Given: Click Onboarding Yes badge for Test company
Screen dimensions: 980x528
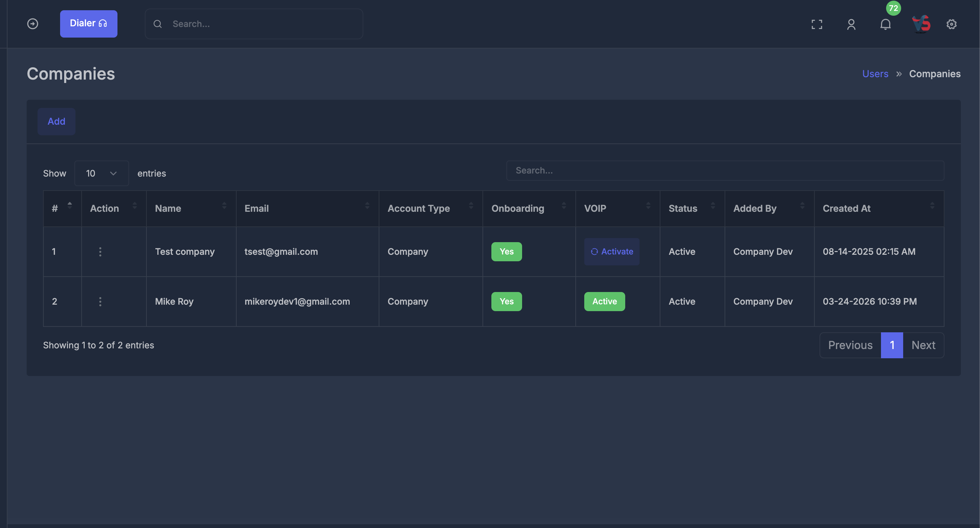Looking at the screenshot, I should pos(506,251).
